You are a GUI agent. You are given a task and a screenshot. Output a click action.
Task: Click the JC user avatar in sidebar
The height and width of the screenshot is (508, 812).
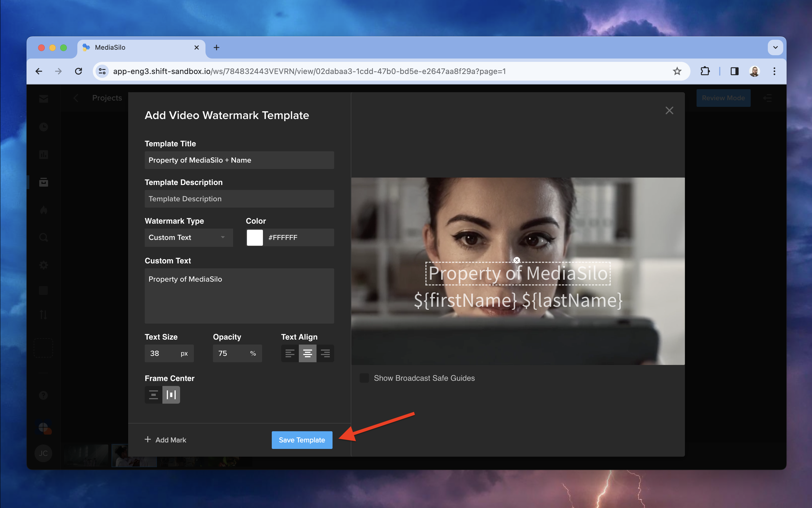(44, 453)
